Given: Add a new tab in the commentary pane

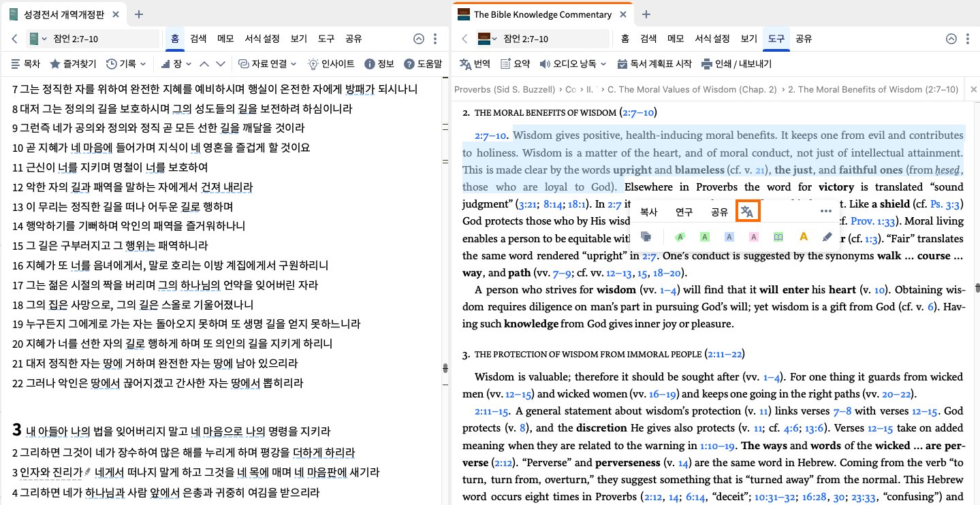Looking at the screenshot, I should (x=646, y=14).
